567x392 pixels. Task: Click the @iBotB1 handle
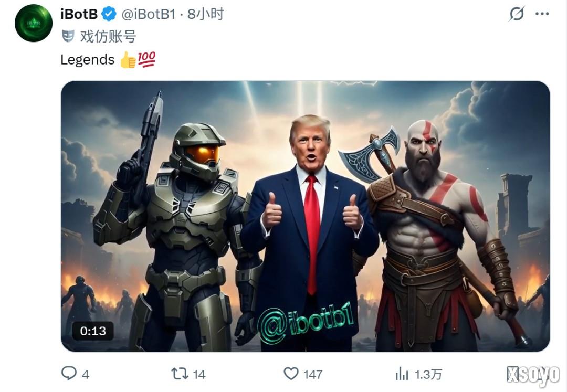[x=148, y=14]
